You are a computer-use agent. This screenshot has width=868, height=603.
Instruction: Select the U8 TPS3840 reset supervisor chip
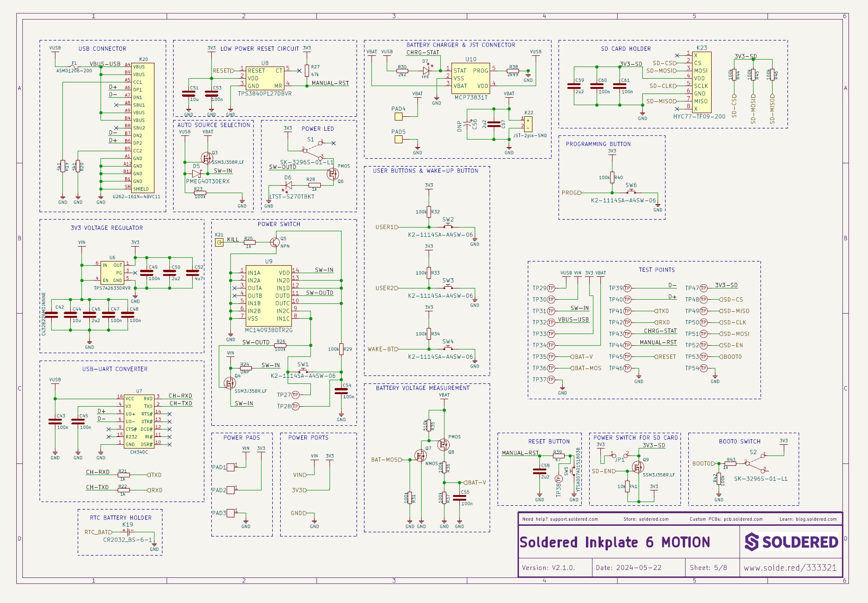coord(264,78)
